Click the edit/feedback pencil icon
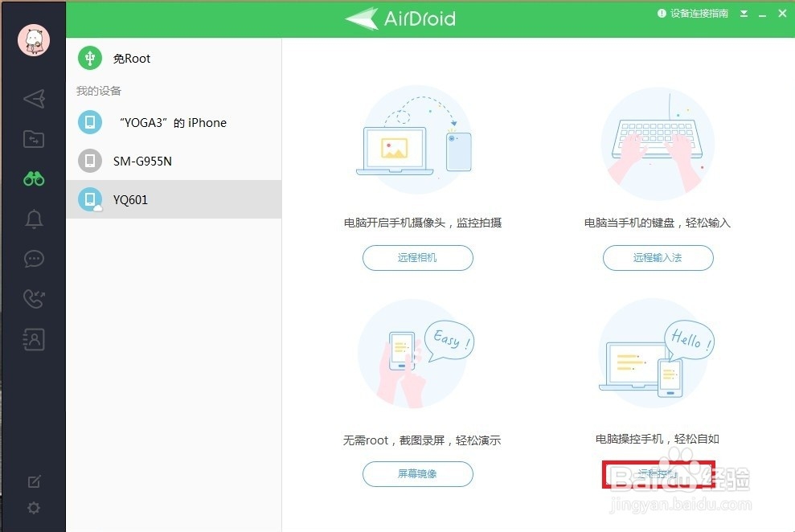This screenshot has width=795, height=532. pyautogui.click(x=34, y=481)
